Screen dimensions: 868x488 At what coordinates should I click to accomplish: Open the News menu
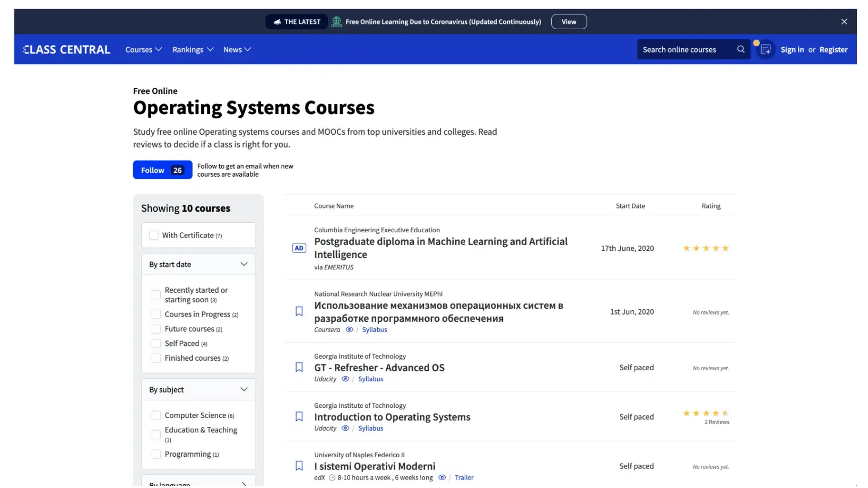point(237,50)
